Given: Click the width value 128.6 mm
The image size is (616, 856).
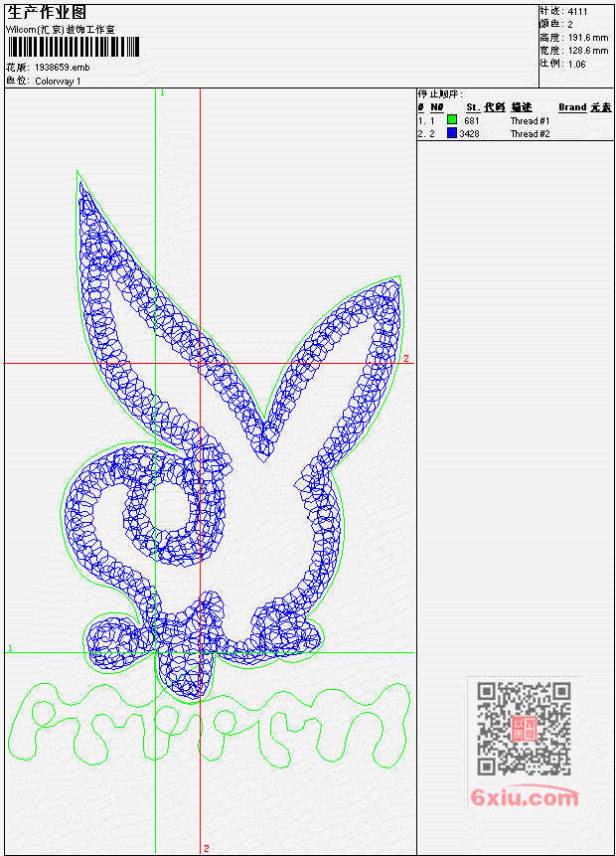Looking at the screenshot, I should (x=588, y=51).
